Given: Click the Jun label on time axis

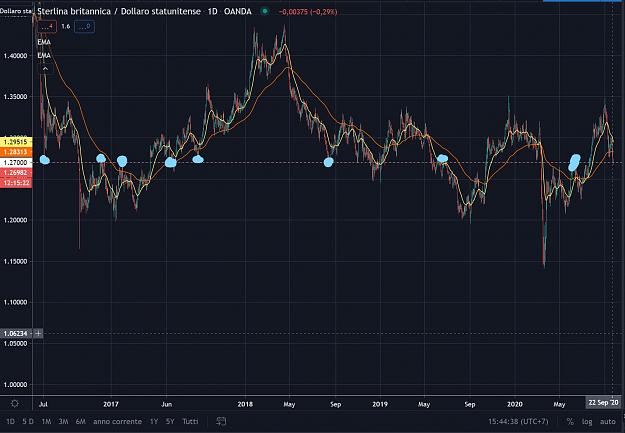Looking at the screenshot, I should tap(167, 404).
